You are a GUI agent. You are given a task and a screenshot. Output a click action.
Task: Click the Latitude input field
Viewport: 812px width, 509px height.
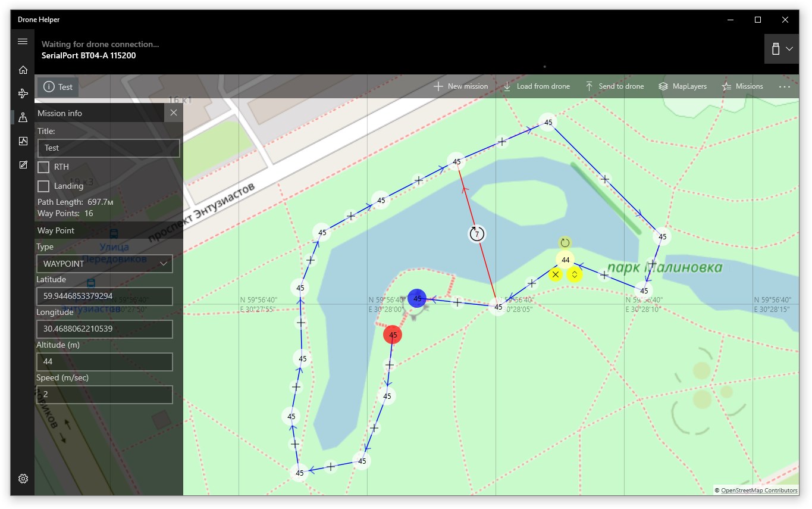click(x=105, y=296)
